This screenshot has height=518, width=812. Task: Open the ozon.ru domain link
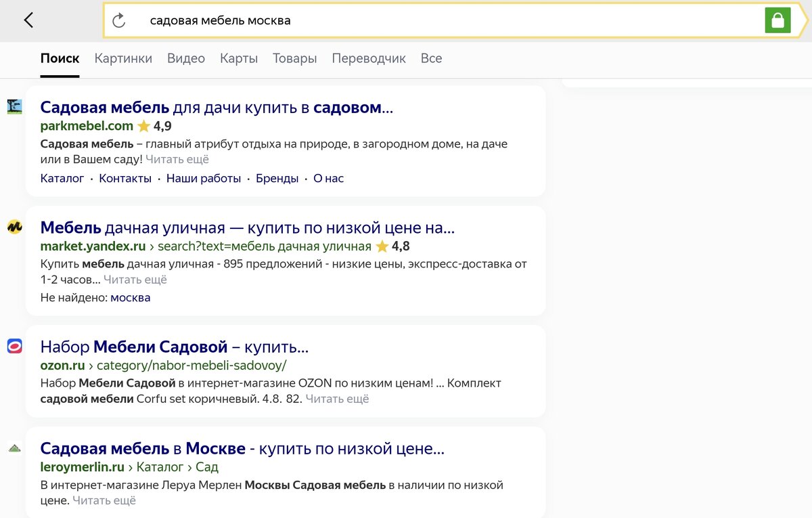pos(63,366)
